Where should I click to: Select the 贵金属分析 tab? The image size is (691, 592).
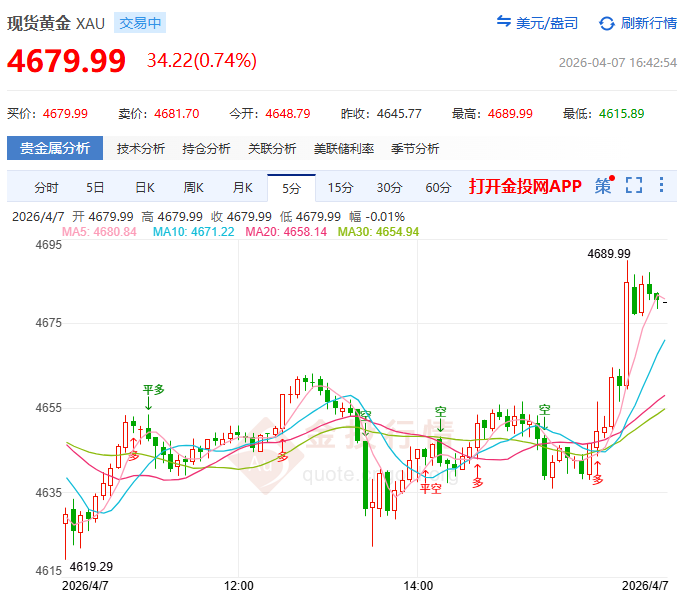coord(55,148)
